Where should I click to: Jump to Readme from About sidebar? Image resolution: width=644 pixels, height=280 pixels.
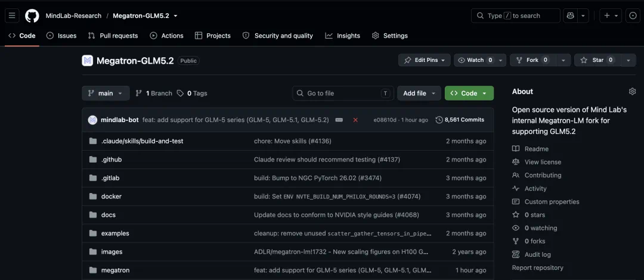coord(530,148)
